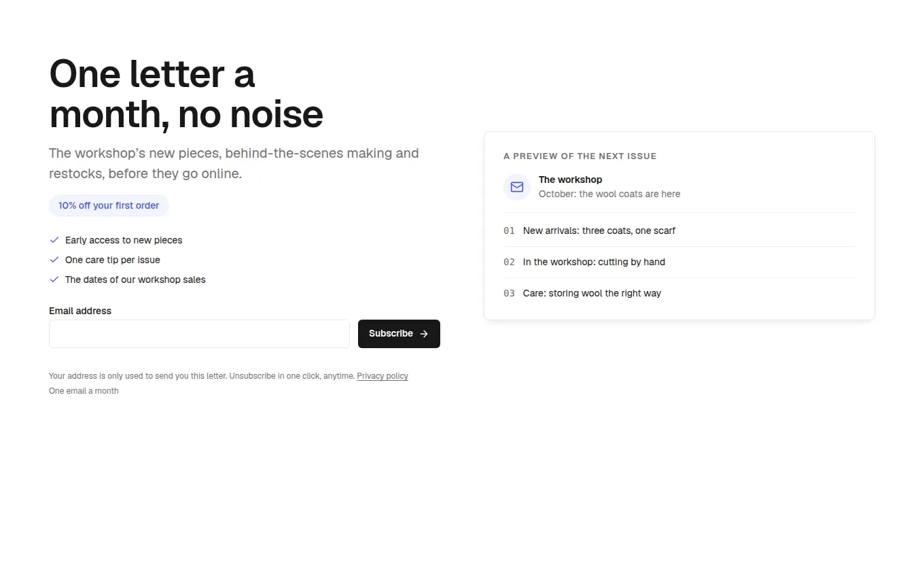Open the Privacy policy link
This screenshot has height=578, width=924.
383,376
